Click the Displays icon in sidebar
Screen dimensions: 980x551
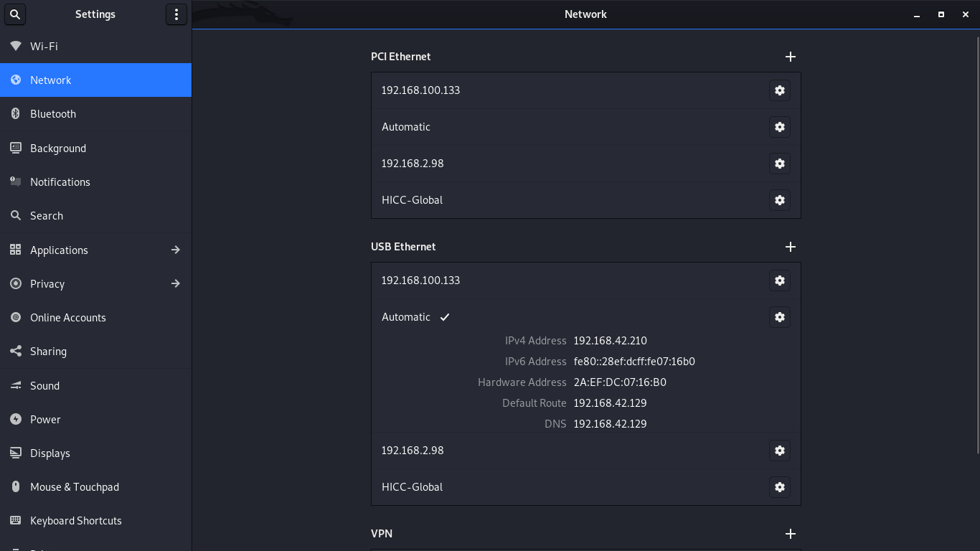click(x=16, y=453)
